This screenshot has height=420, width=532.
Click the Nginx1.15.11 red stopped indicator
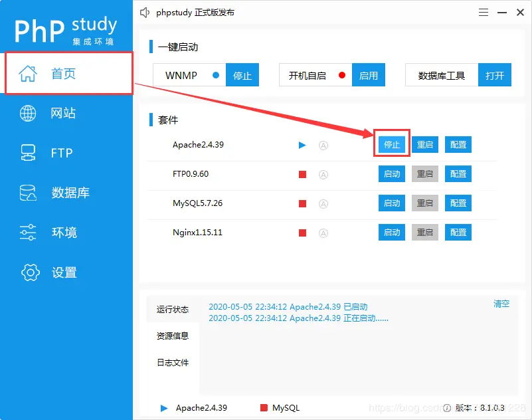click(x=302, y=233)
